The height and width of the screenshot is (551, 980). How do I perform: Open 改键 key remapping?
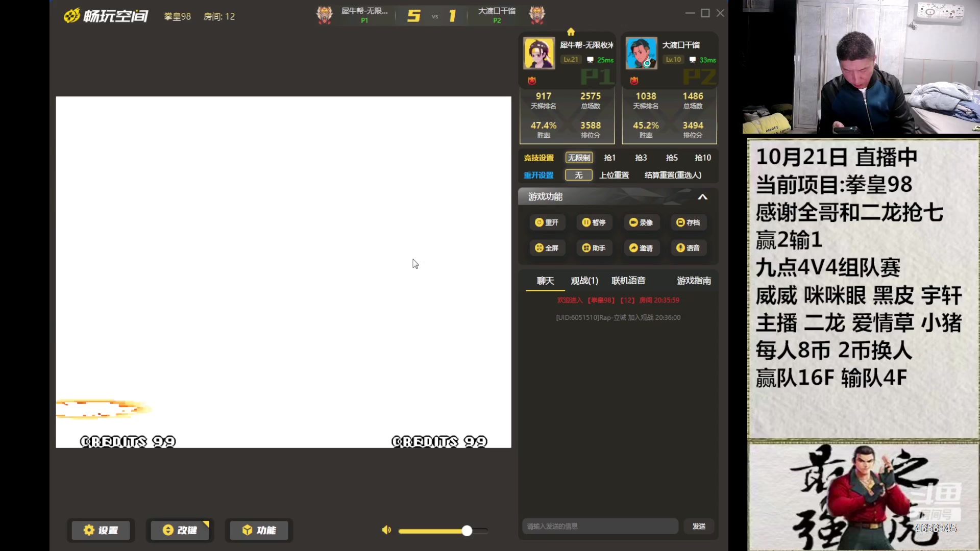coord(180,530)
